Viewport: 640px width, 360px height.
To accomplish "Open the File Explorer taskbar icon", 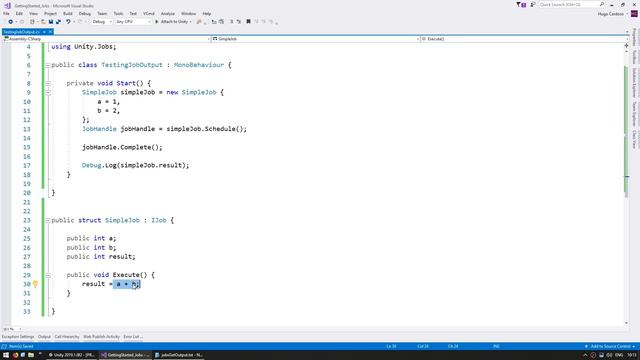I will tap(31, 355).
